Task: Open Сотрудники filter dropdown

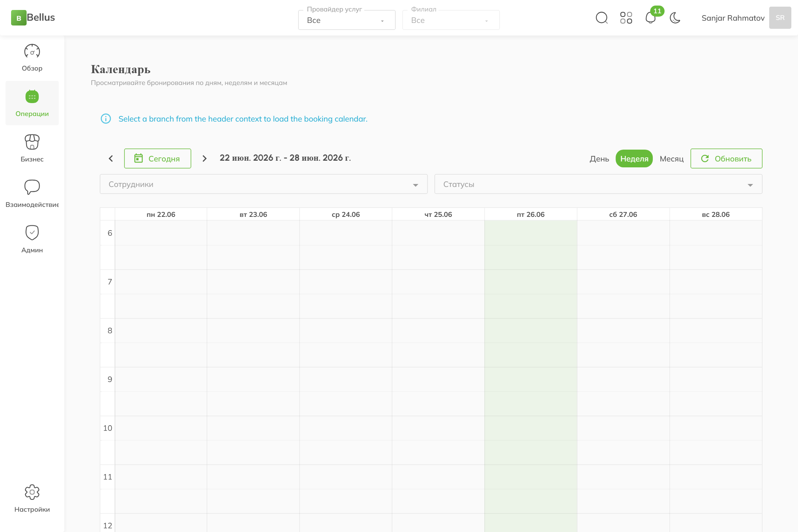Action: tap(263, 184)
